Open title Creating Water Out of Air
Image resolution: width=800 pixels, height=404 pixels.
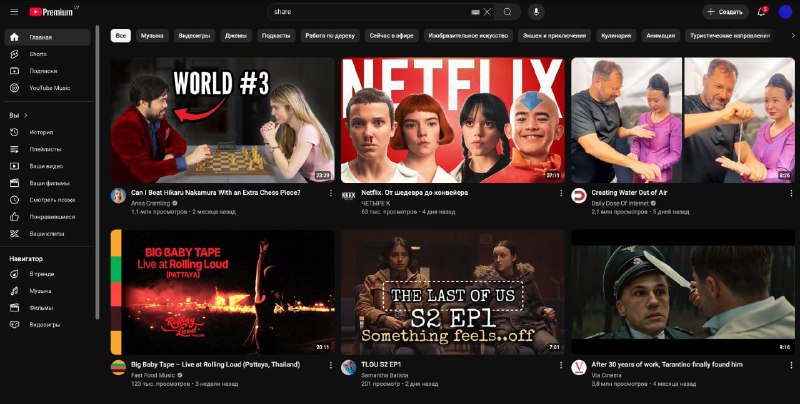point(629,193)
